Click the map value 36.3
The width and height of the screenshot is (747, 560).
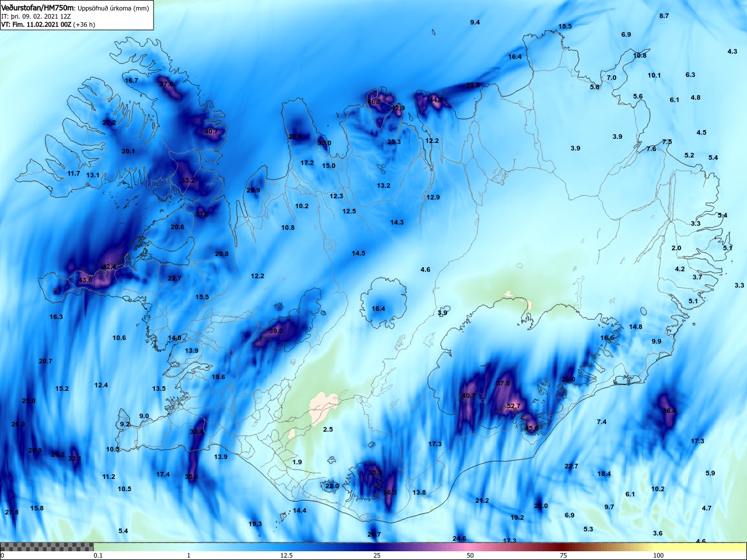coord(390,492)
